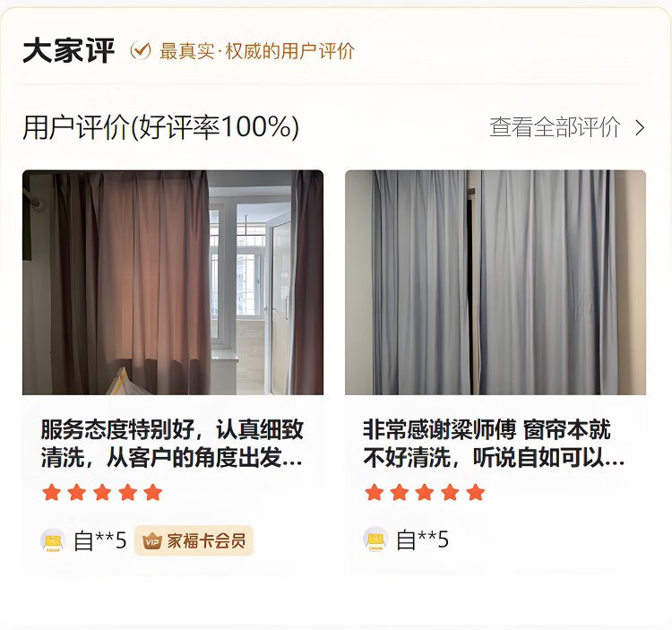This screenshot has height=630, width=672.
Task: Open review text 非常感谢梁师傅
Action: 494,444
